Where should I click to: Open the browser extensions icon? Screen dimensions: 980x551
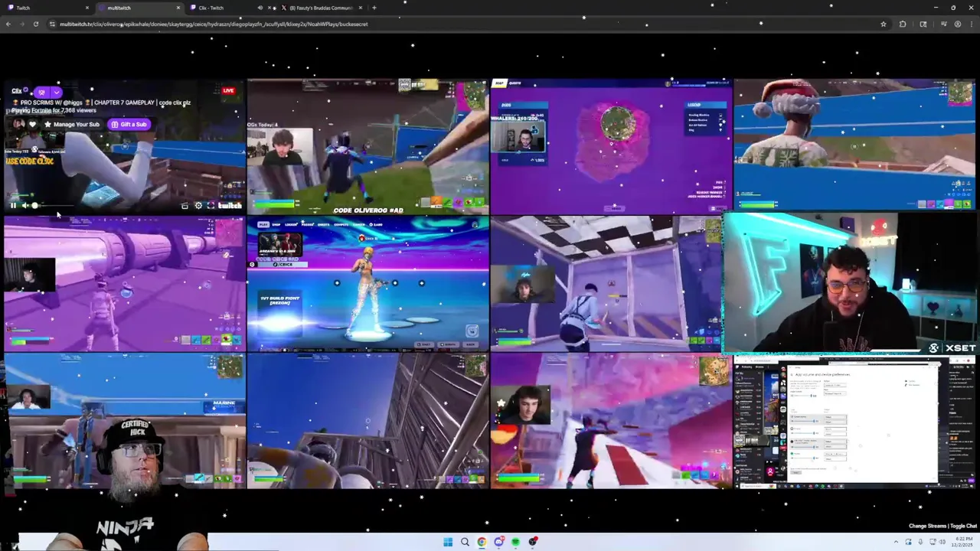[903, 24]
